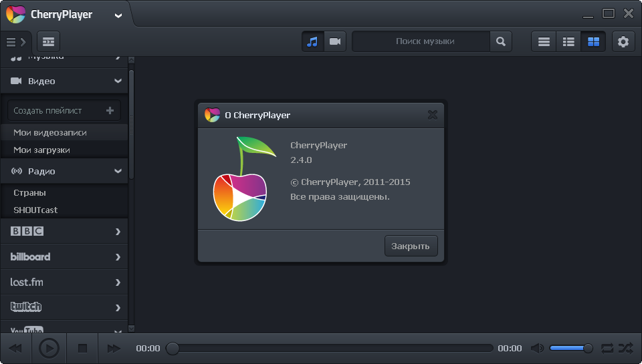Open the CherryPlayer title dropdown menu
642x364 pixels.
(118, 16)
